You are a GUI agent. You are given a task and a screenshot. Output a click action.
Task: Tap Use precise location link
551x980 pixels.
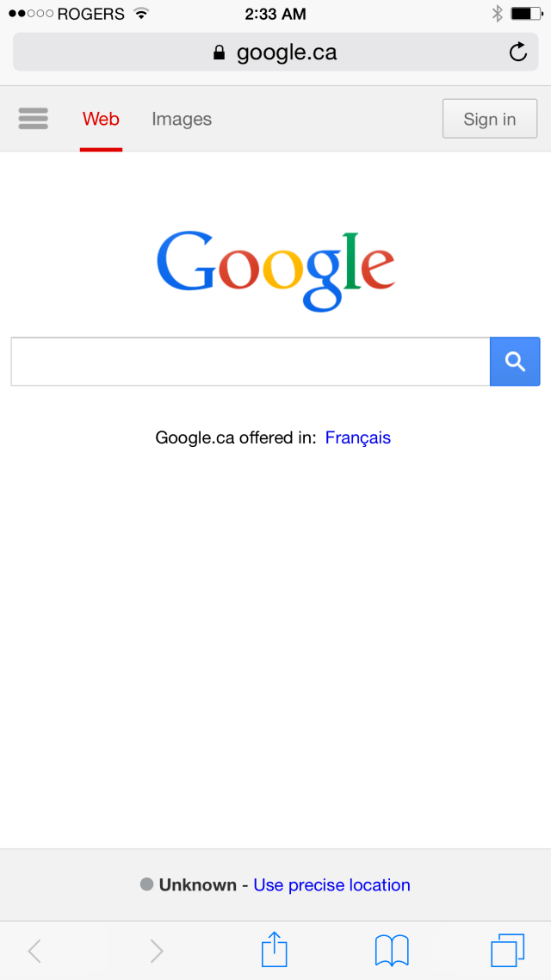[x=331, y=885]
